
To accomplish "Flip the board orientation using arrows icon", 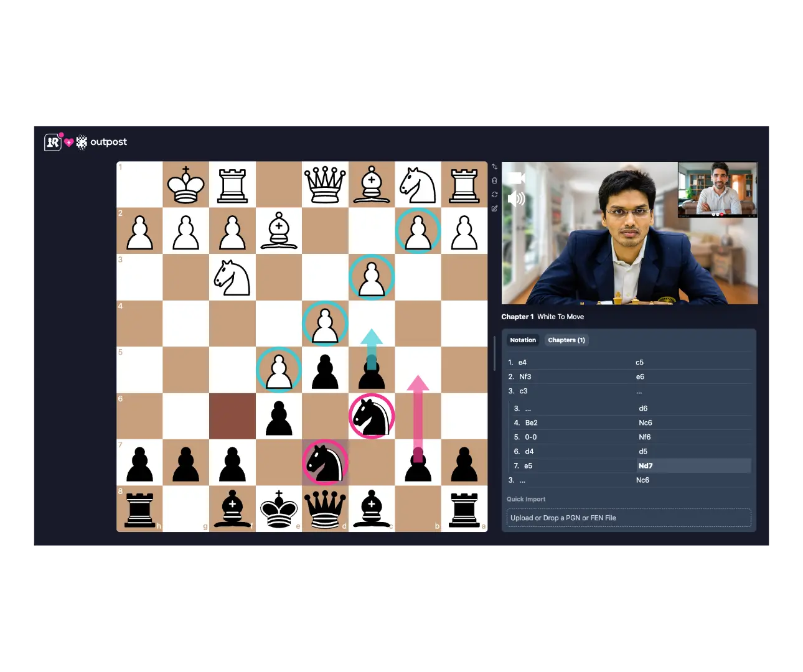I will (495, 167).
